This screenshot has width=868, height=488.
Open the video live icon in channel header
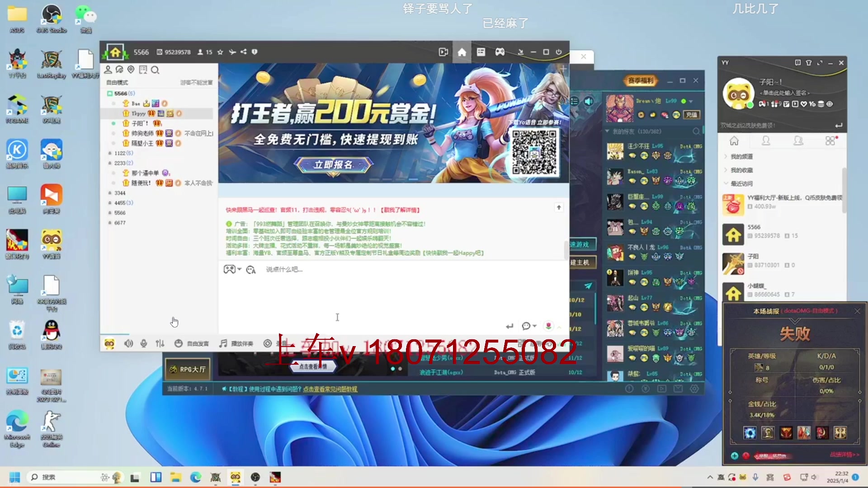(x=443, y=52)
